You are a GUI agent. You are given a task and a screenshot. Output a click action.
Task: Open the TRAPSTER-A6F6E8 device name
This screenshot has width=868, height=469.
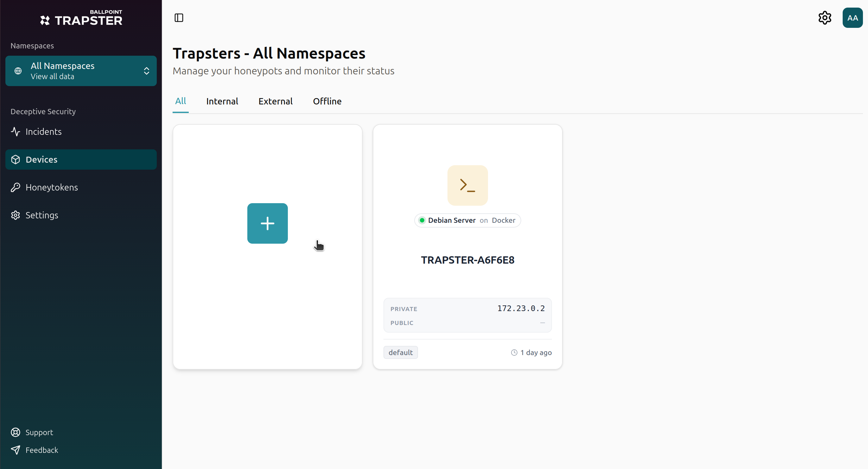tap(467, 260)
